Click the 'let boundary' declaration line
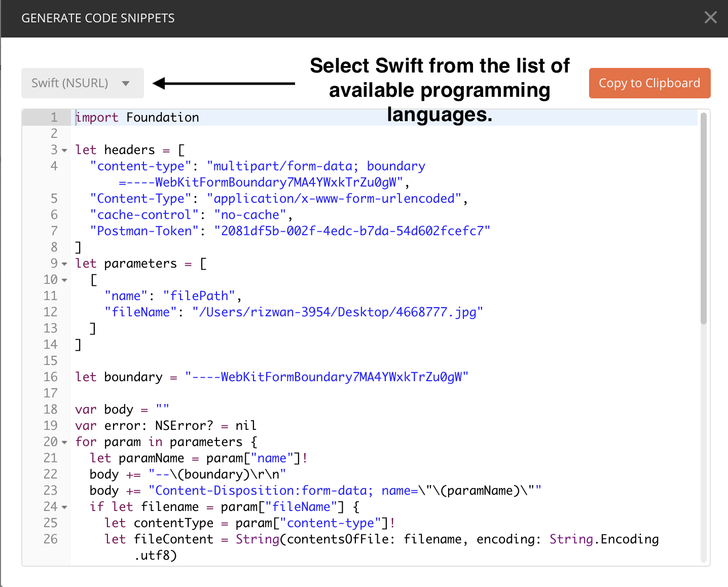 pos(272,377)
